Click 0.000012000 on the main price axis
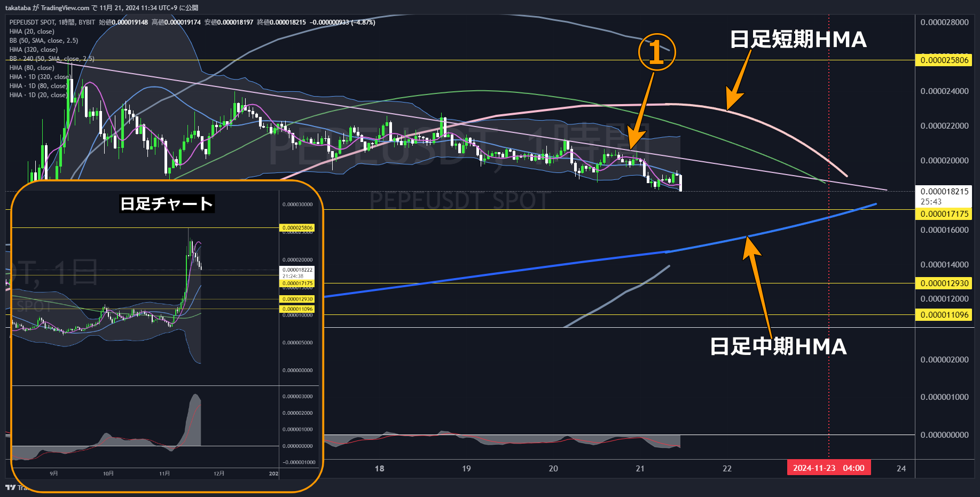The width and height of the screenshot is (980, 497). [x=944, y=299]
